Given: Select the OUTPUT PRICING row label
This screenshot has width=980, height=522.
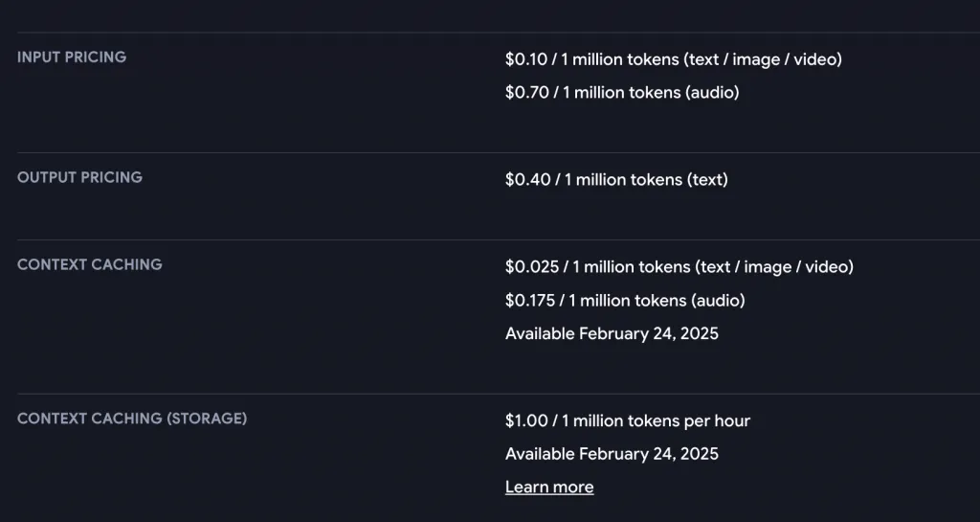Looking at the screenshot, I should 79,177.
